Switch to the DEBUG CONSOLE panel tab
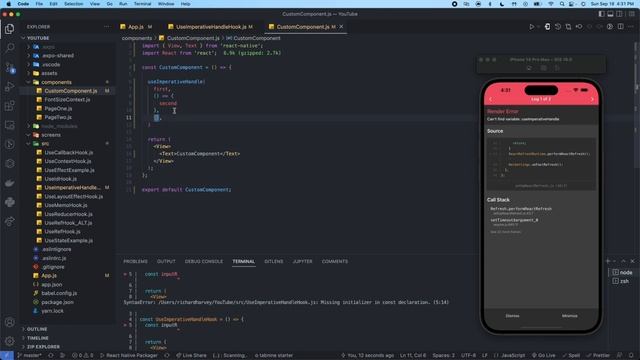This screenshot has height=360, width=640. [x=204, y=261]
